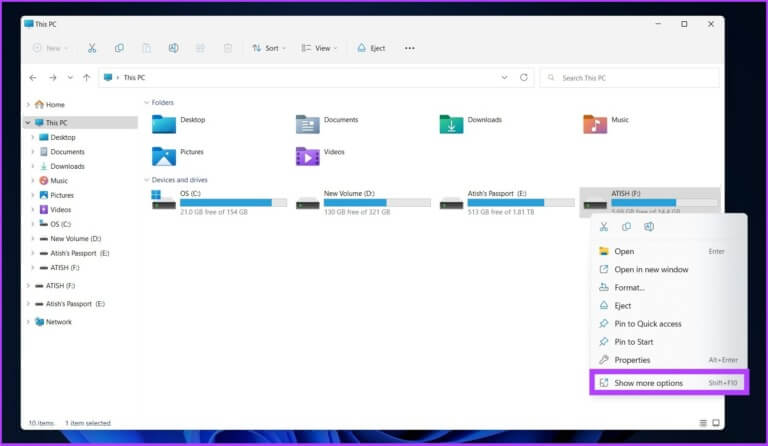Image resolution: width=768 pixels, height=446 pixels.
Task: Refresh the This PC view
Action: 524,77
